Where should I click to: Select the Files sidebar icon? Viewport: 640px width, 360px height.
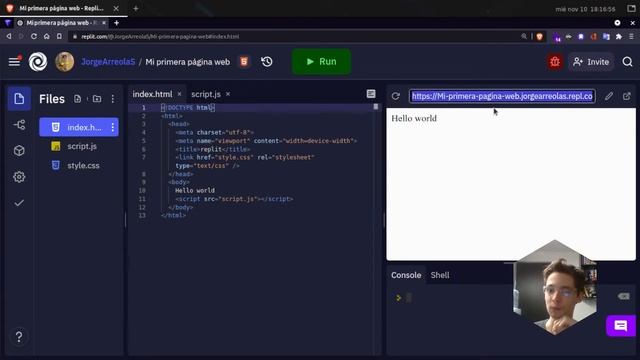click(19, 99)
